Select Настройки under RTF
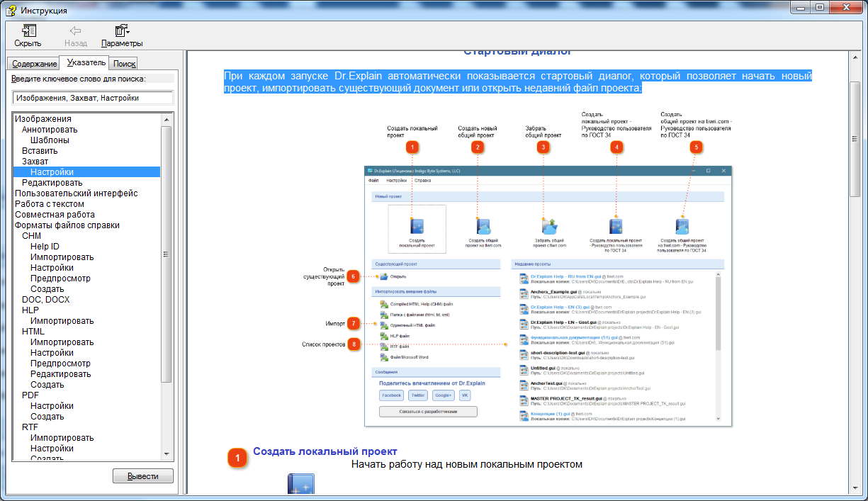The image size is (868, 501). (x=52, y=449)
